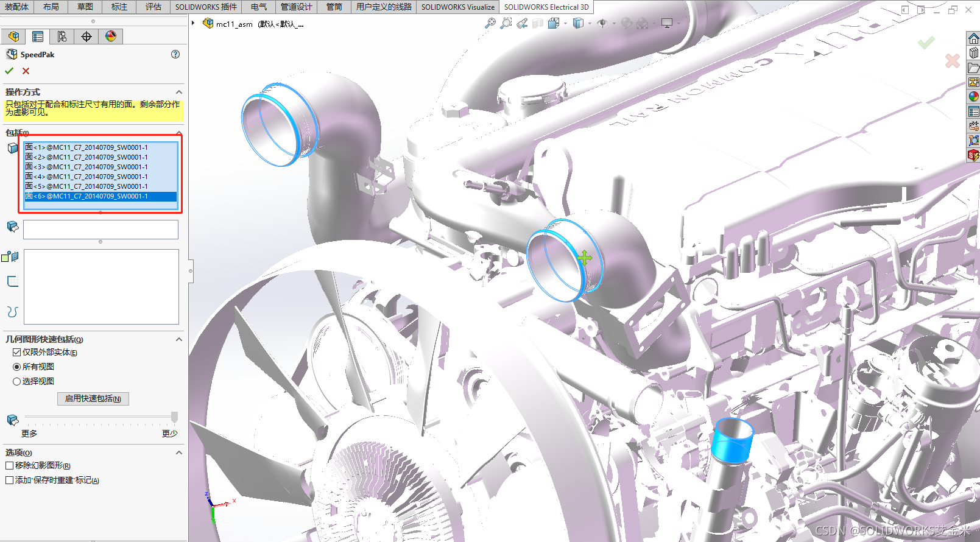Open View Settings monitor icon

coord(667,23)
